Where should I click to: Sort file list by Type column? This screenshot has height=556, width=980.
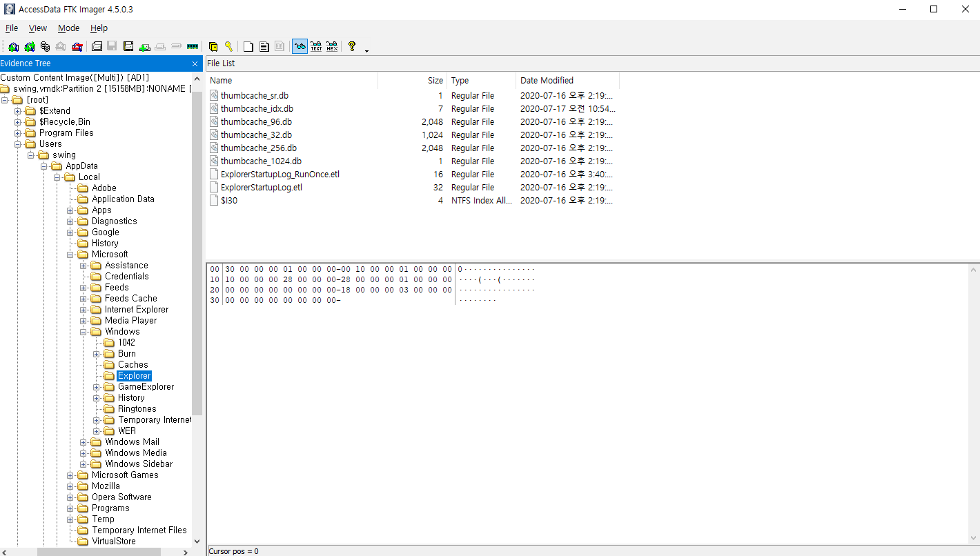point(482,81)
